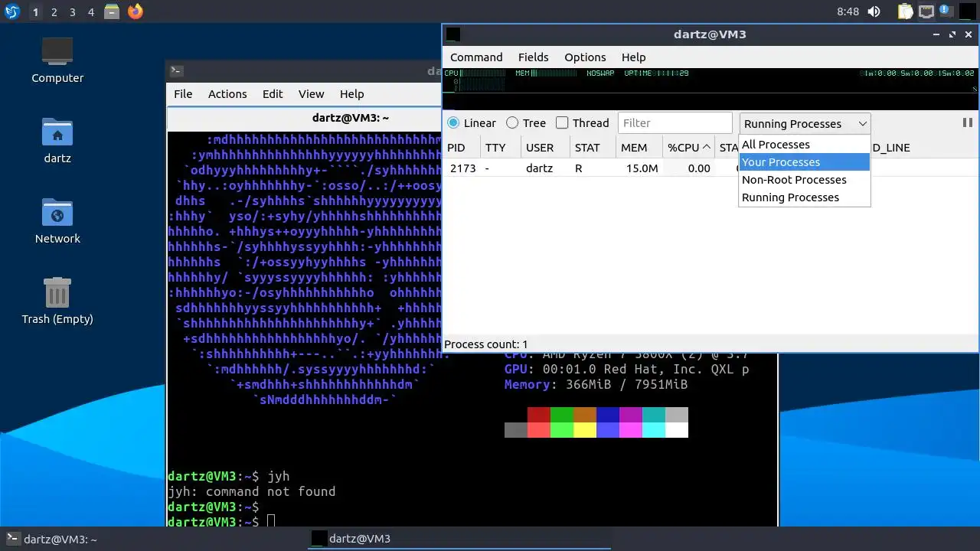Open the Help menu in qps
The height and width of the screenshot is (551, 980).
point(633,57)
